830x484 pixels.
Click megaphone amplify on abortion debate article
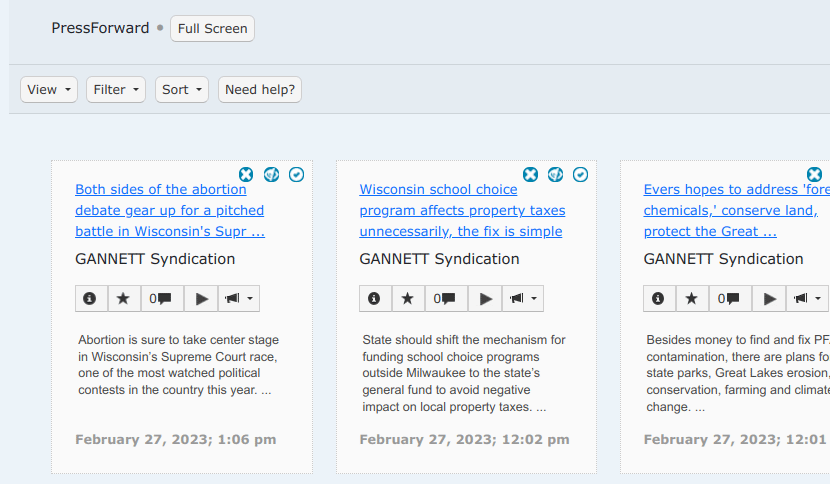(x=232, y=299)
